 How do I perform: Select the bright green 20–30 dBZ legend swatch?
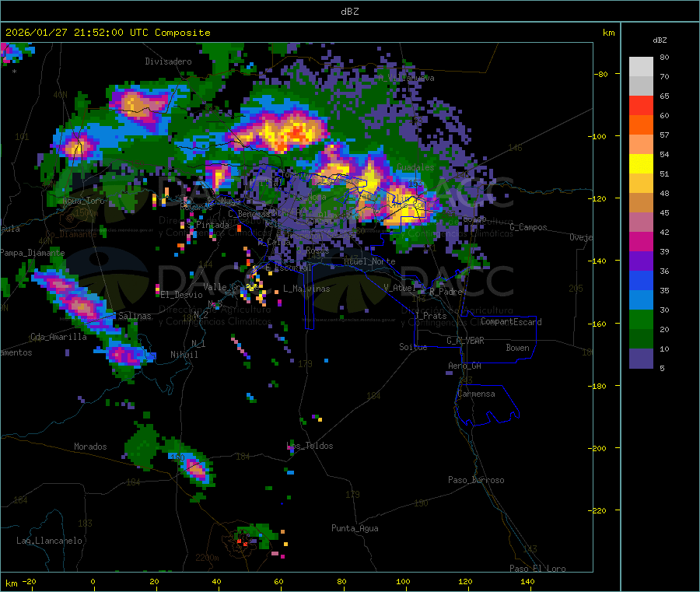(x=641, y=319)
